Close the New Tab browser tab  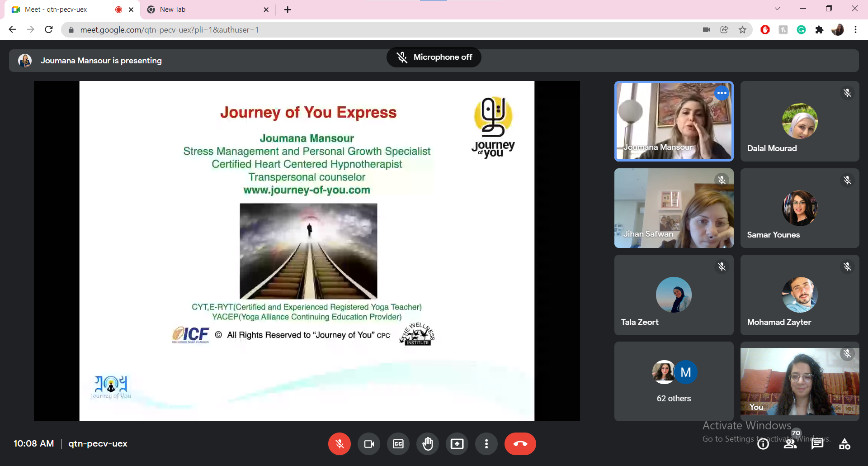point(266,10)
